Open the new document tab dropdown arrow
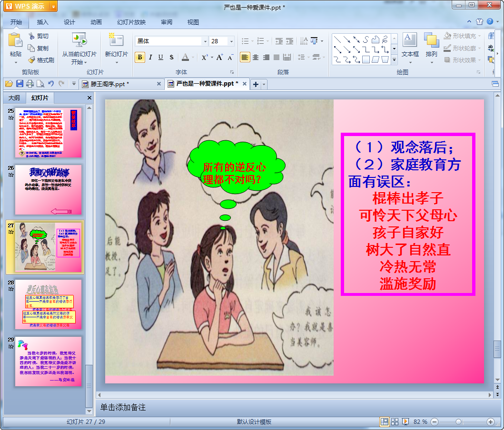Screen dimensions: 504x430 click(264, 85)
